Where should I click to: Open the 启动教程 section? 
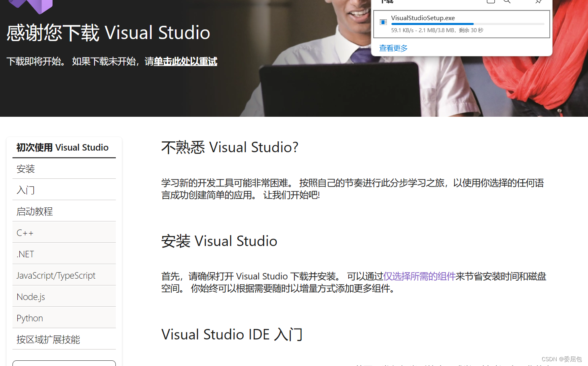(x=35, y=211)
